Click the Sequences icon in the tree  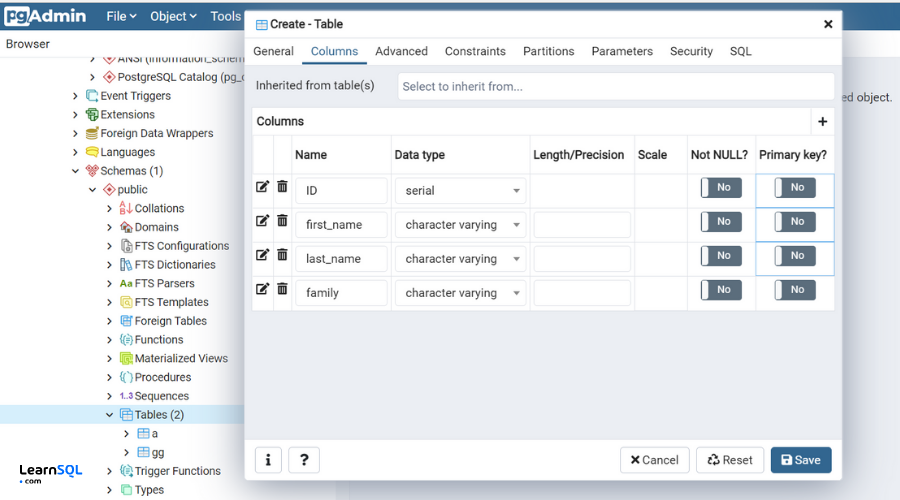click(x=126, y=396)
